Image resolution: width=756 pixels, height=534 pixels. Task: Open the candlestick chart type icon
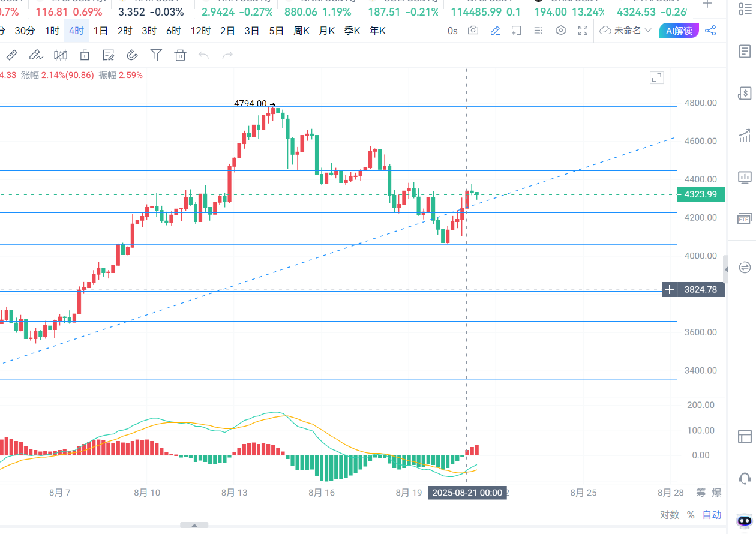coord(61,55)
